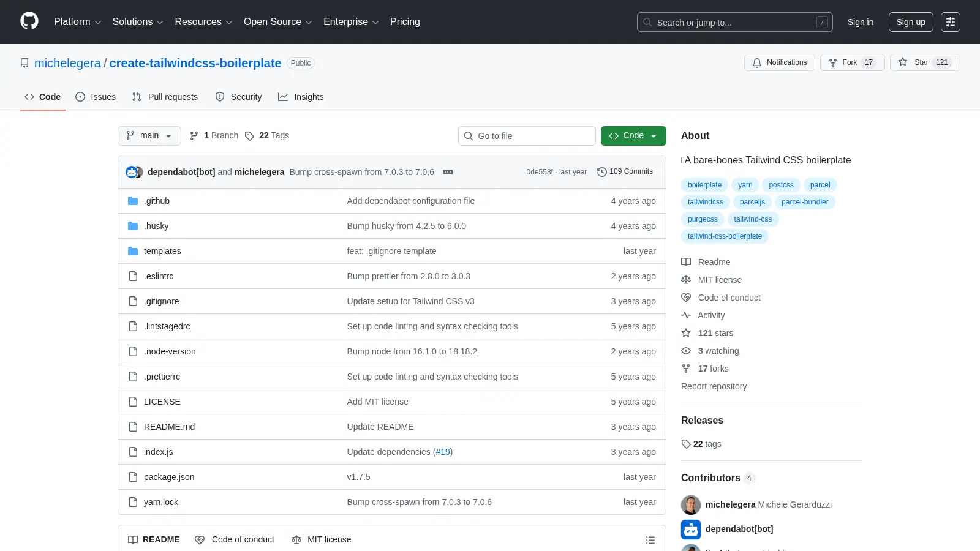Screen dimensions: 980x551
Task: Open the README.md file
Action: tap(169, 427)
